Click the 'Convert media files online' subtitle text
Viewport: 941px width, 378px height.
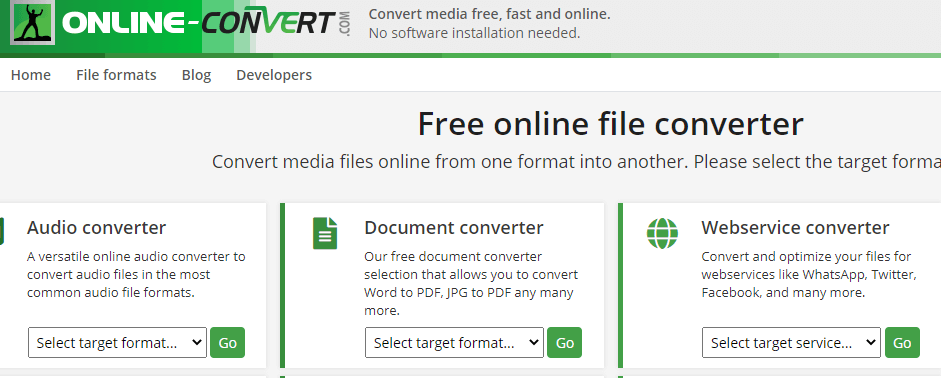[x=576, y=162]
